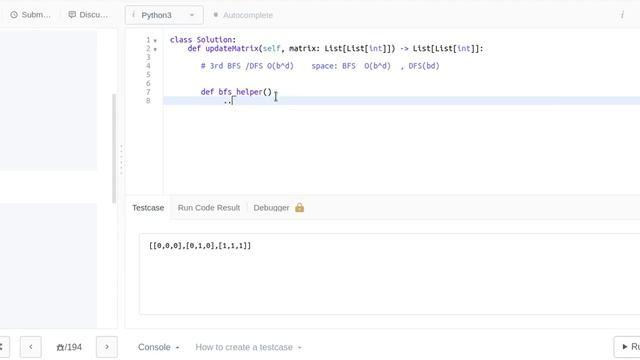Open the Submissions tab
Screen dimensions: 640x360
[31, 15]
